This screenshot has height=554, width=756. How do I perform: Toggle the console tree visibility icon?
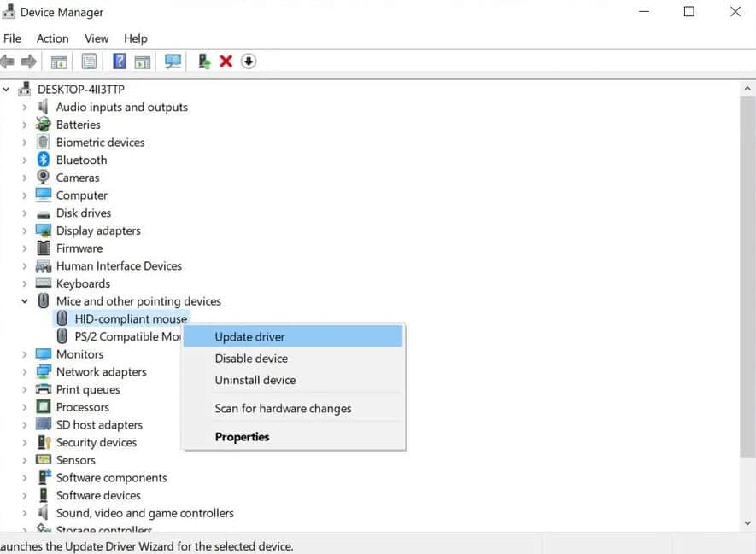[x=58, y=61]
